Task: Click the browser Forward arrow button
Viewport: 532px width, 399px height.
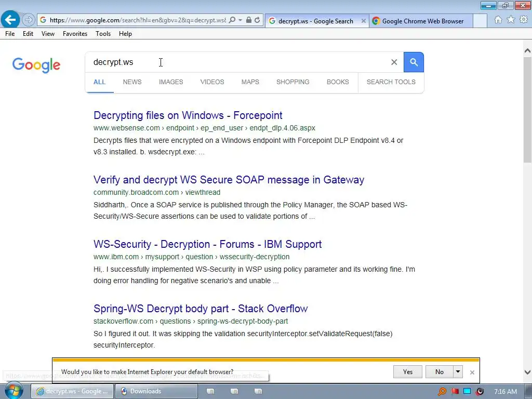Action: (x=28, y=20)
